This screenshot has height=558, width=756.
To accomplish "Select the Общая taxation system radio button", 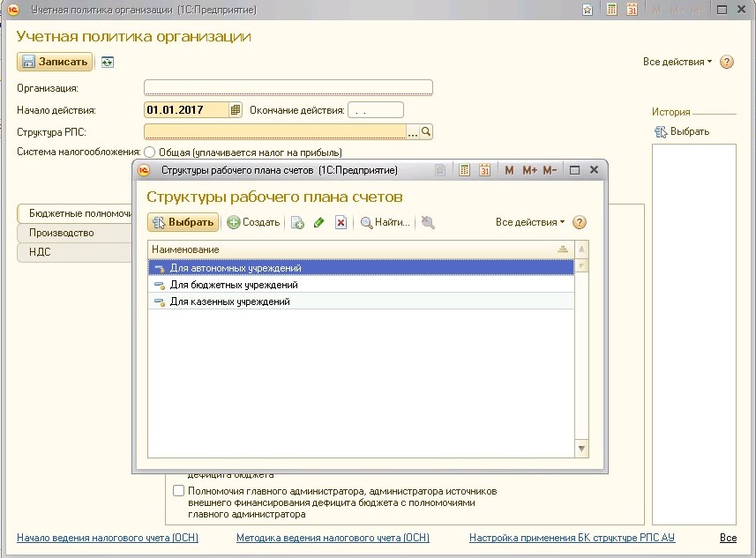I will coord(149,153).
